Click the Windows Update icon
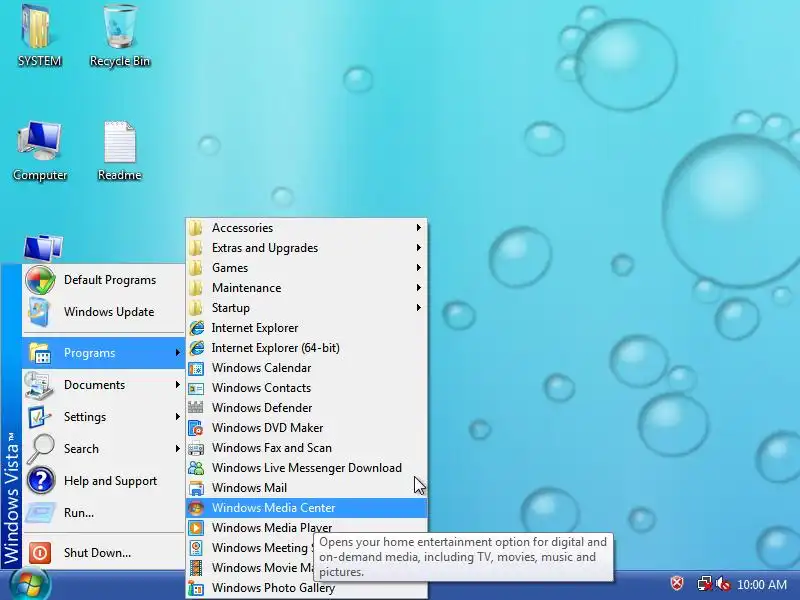The height and width of the screenshot is (600, 800). (39, 312)
